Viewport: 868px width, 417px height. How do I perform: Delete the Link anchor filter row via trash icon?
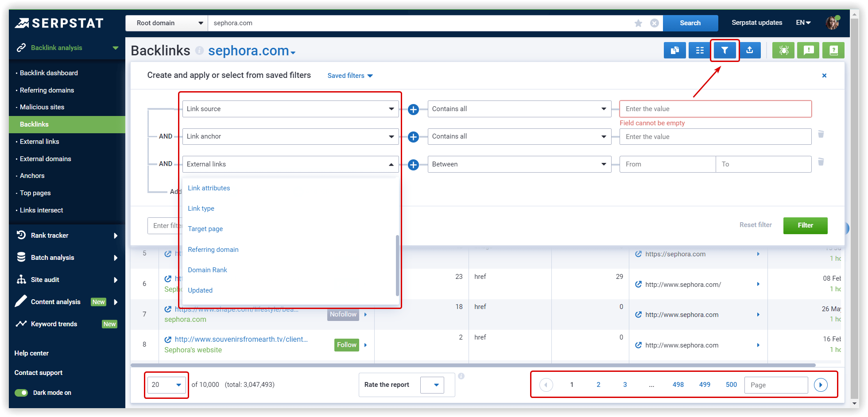pos(821,134)
